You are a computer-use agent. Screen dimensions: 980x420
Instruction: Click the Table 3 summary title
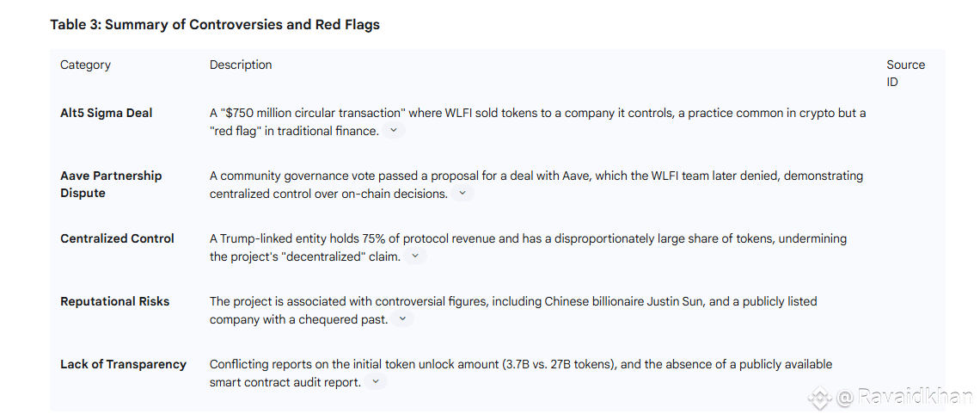pyautogui.click(x=215, y=24)
